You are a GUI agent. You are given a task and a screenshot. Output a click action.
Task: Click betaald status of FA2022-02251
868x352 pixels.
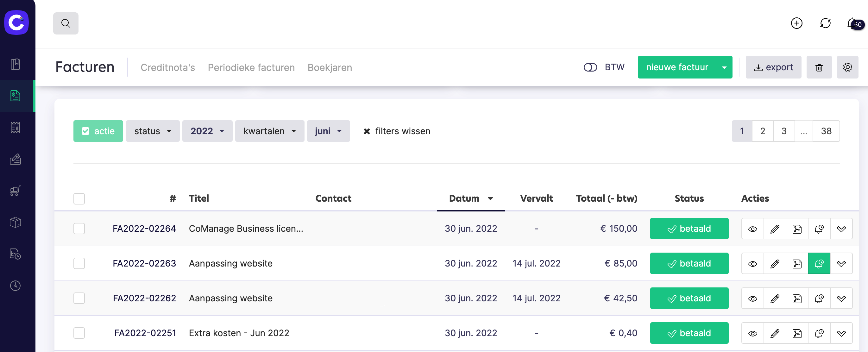point(689,333)
